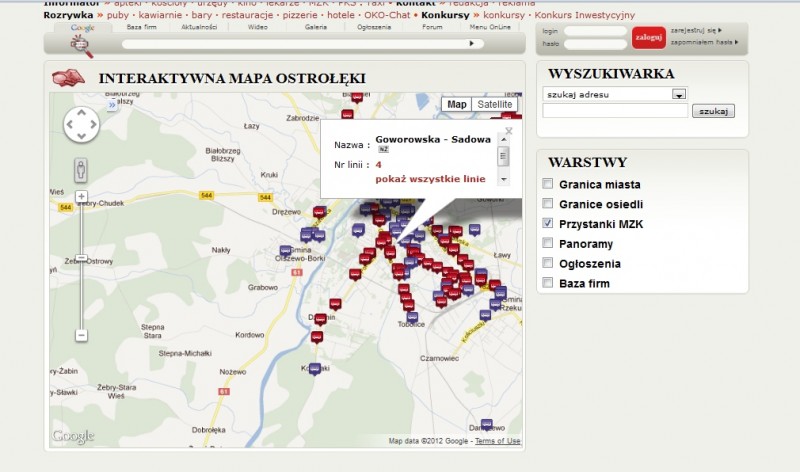Open the Wideo tab
Screen dimensions: 800x472
(x=258, y=27)
